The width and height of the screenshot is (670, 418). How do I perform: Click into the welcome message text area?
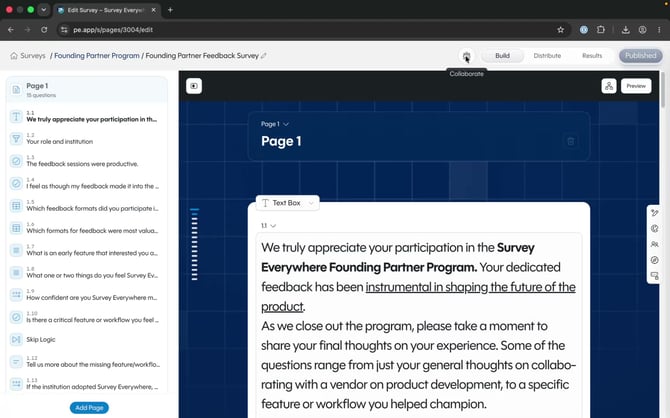click(x=419, y=326)
